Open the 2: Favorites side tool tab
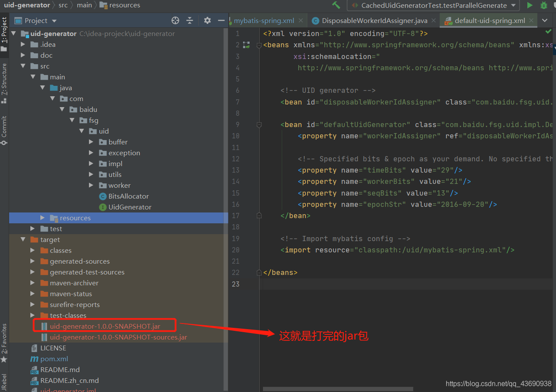 (x=4, y=343)
